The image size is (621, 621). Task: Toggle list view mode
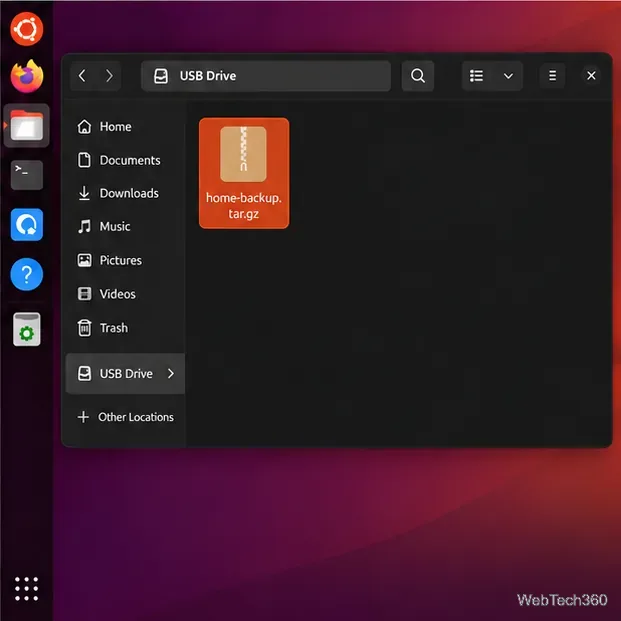click(476, 76)
